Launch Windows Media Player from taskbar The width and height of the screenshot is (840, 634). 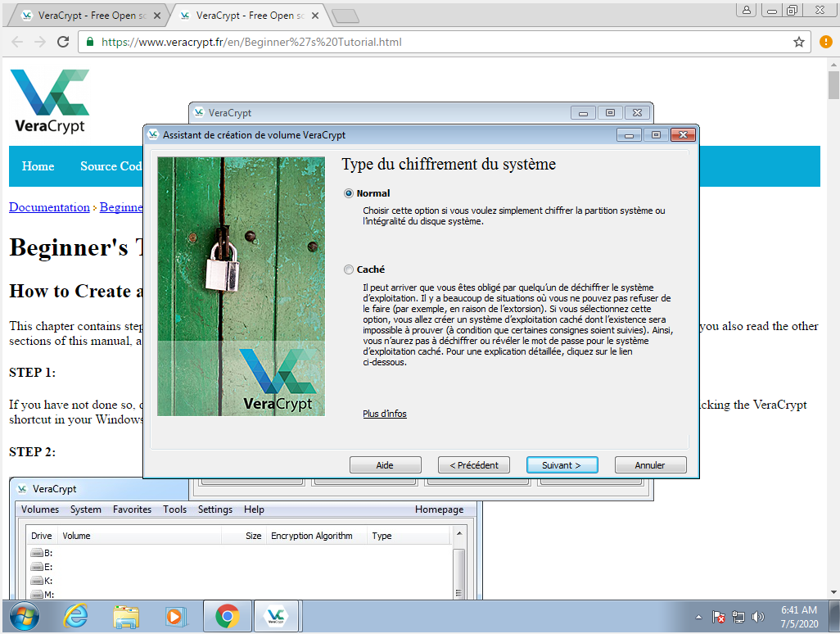point(176,616)
